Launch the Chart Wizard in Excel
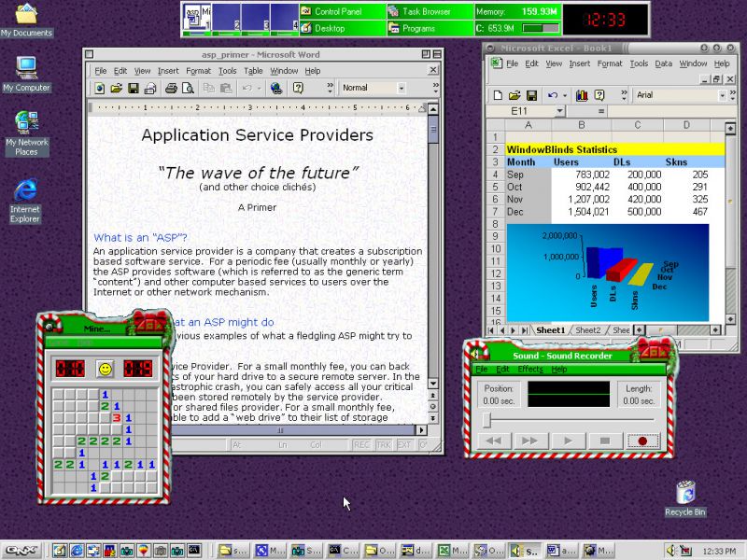 584,95
